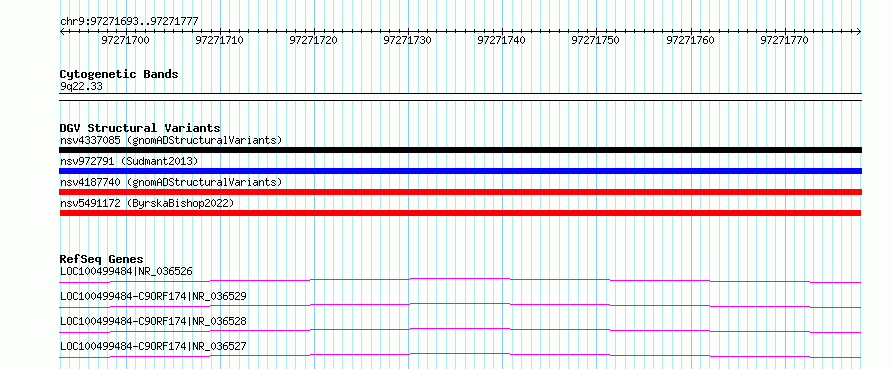
Task: Click the red nsv4187740 variant bar
Action: (461, 192)
